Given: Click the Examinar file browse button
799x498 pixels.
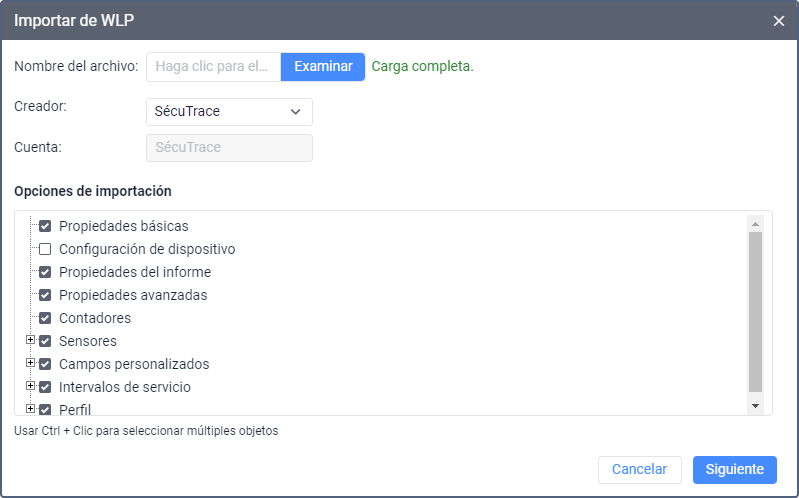Looking at the screenshot, I should tap(323, 67).
